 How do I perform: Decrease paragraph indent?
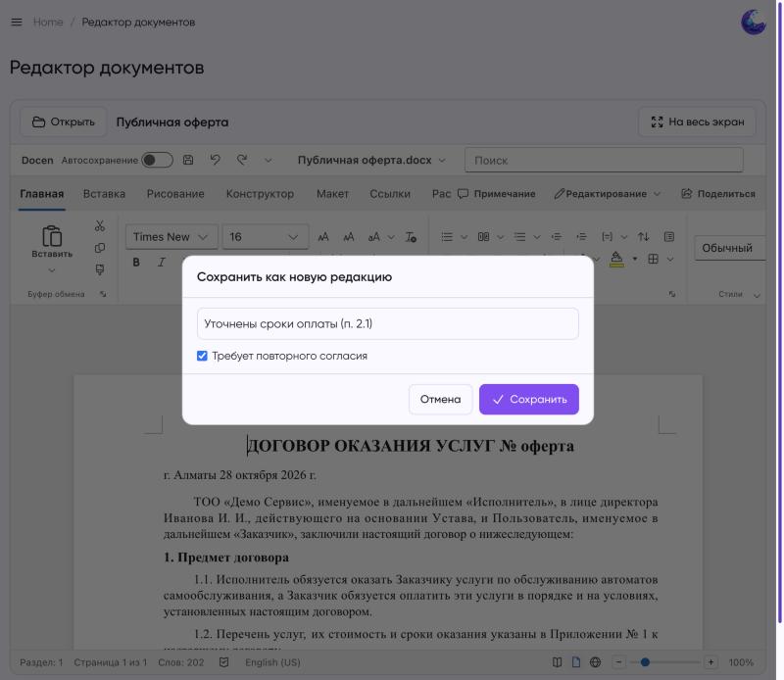[x=557, y=237]
